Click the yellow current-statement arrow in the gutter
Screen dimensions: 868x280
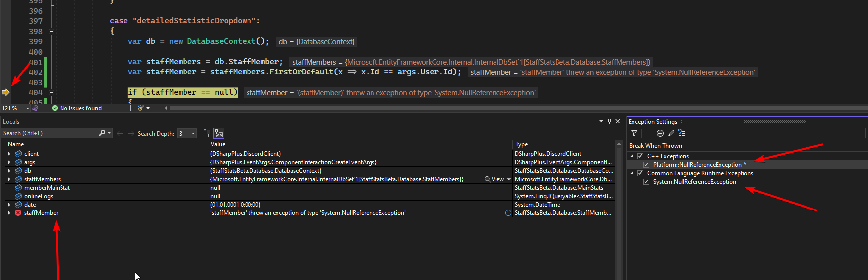pyautogui.click(x=5, y=92)
